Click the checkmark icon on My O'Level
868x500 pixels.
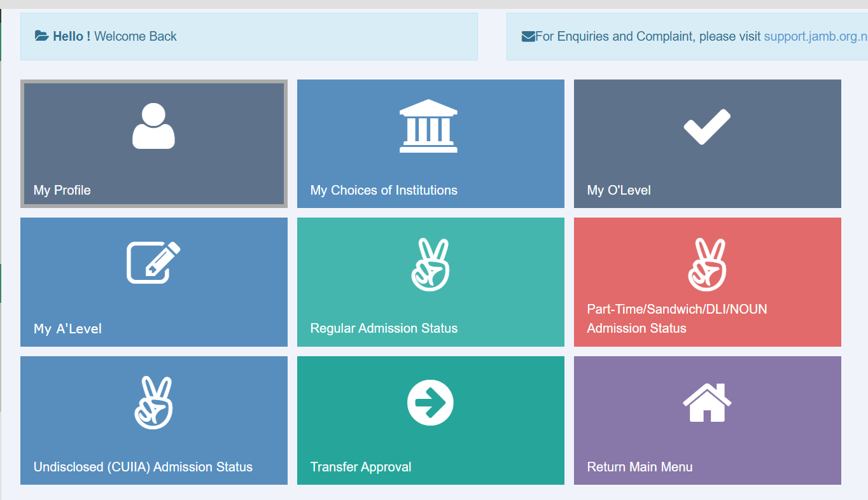tap(707, 126)
